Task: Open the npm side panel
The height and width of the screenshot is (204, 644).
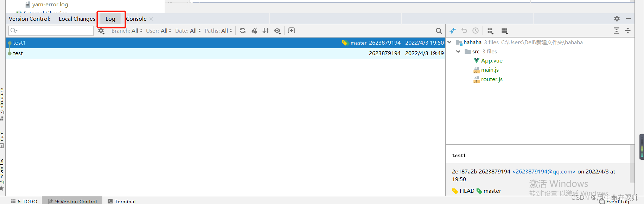Action: [2, 139]
